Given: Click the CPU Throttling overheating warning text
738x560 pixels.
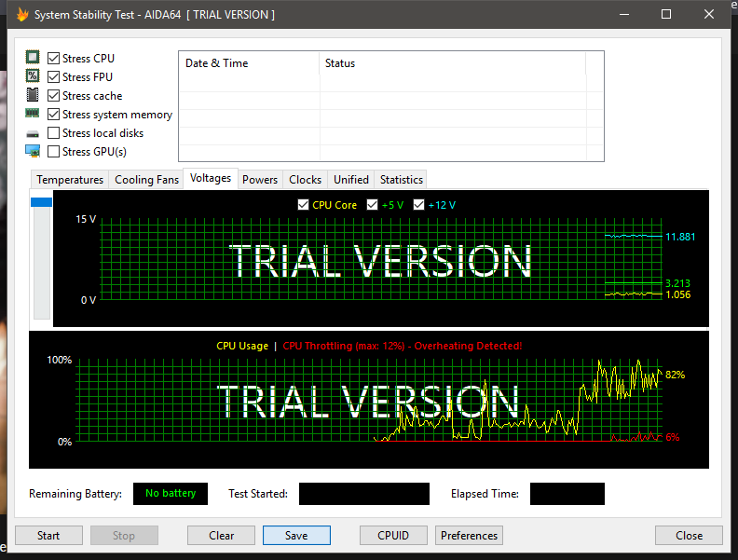Looking at the screenshot, I should [x=403, y=346].
